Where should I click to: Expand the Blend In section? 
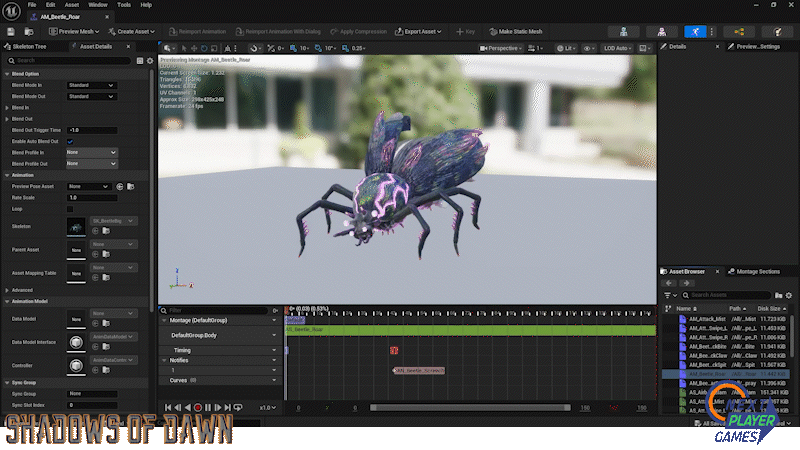(x=7, y=108)
